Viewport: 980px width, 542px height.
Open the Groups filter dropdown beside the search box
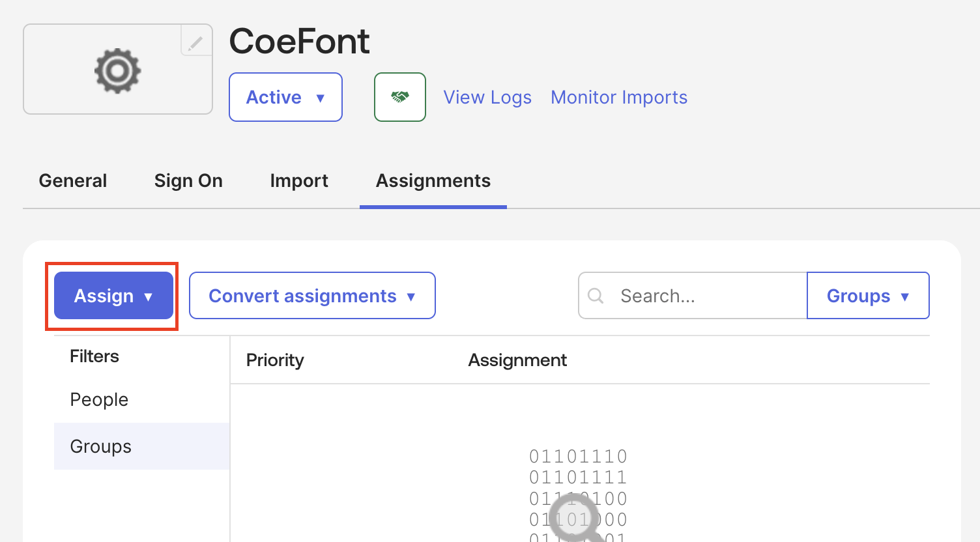(868, 296)
